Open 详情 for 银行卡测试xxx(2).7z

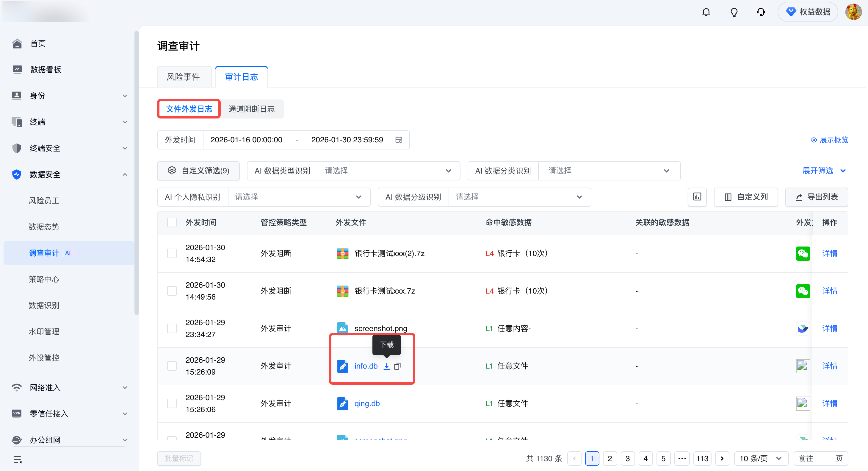[830, 253]
